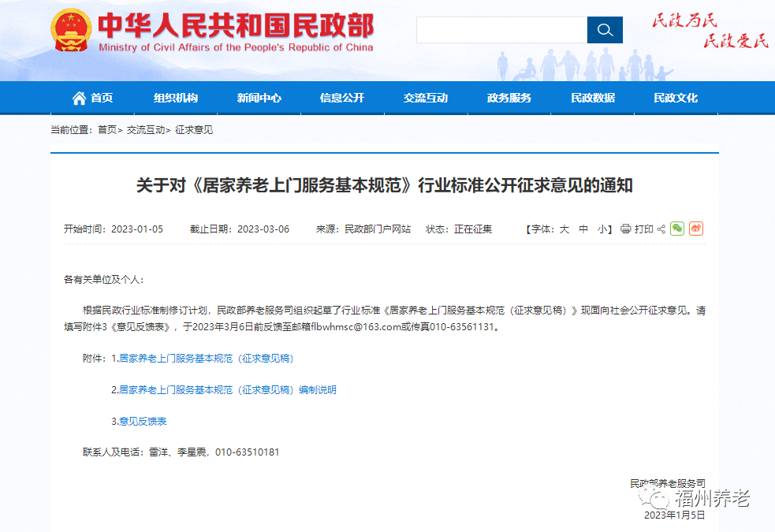Set font size to medium (中)

(583, 229)
